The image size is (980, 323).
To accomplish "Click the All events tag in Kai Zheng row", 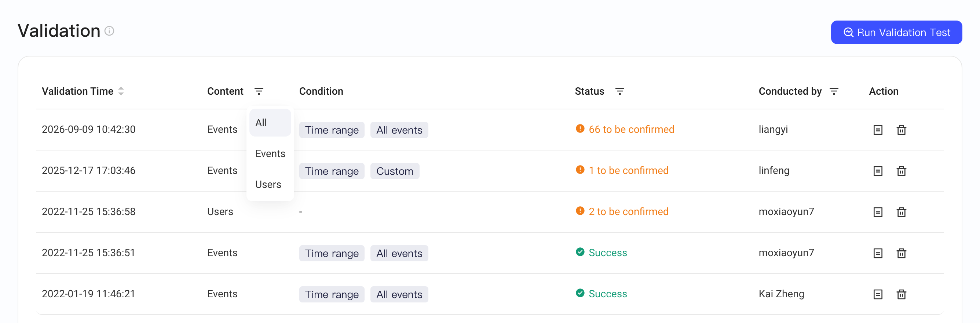I will tap(399, 295).
